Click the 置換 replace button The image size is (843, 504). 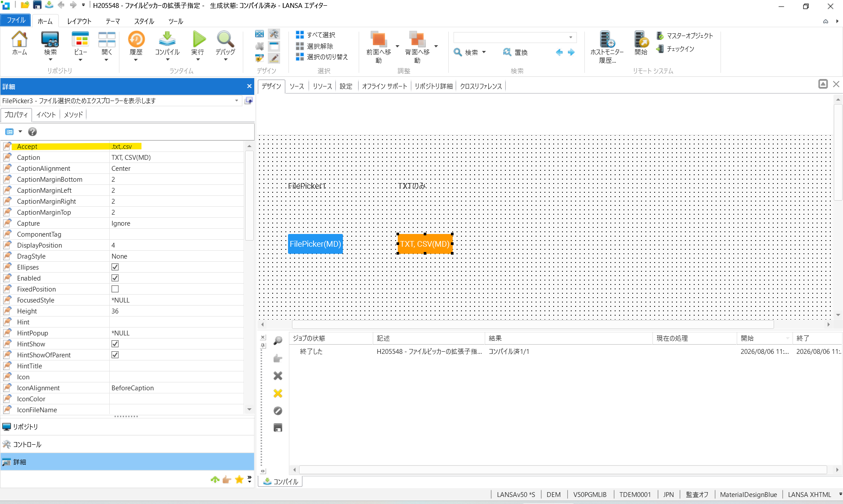coord(515,52)
